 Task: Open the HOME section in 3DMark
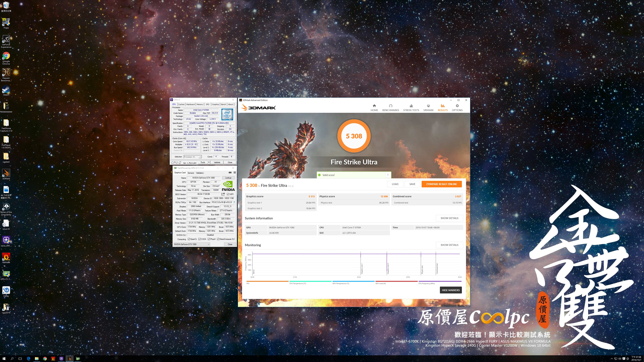tap(374, 108)
